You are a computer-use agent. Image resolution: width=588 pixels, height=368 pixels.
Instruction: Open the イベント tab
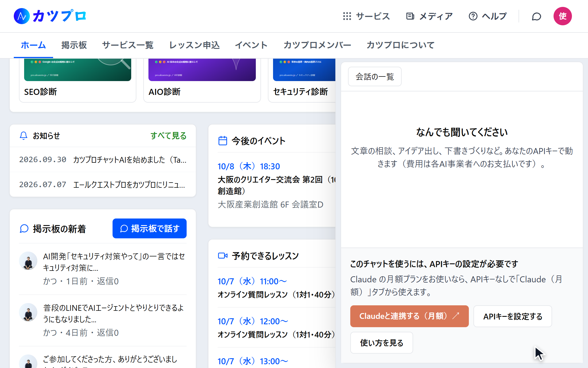tap(251, 45)
